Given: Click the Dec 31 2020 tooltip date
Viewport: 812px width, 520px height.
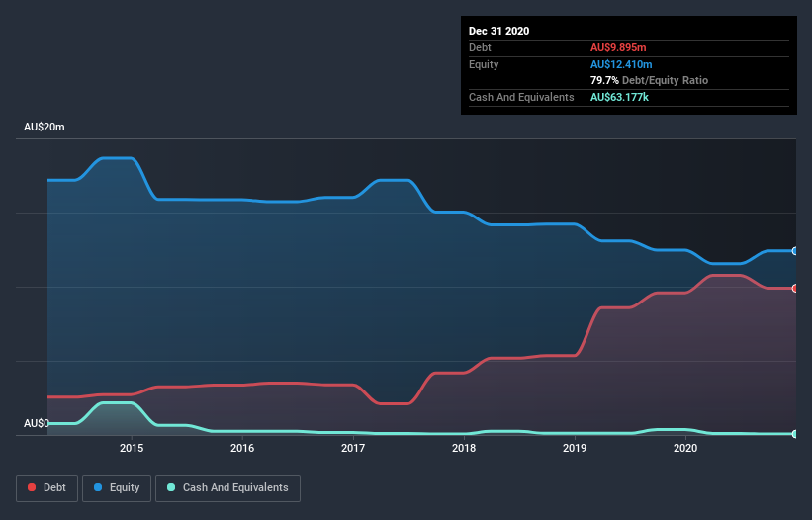Looking at the screenshot, I should coord(498,31).
